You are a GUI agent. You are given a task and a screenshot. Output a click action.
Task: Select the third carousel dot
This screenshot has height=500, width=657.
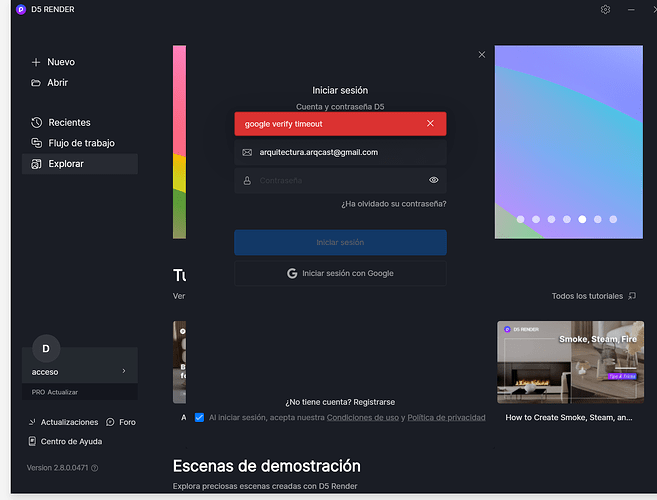click(551, 219)
